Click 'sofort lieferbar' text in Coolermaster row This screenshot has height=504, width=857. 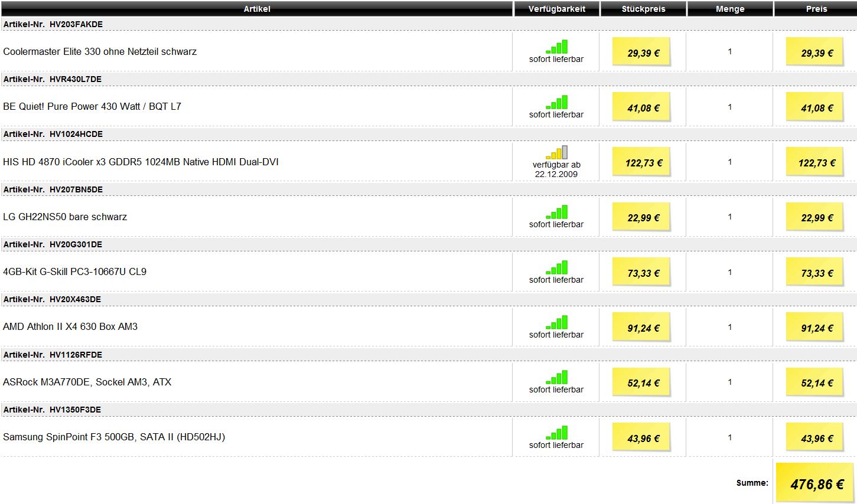point(556,59)
